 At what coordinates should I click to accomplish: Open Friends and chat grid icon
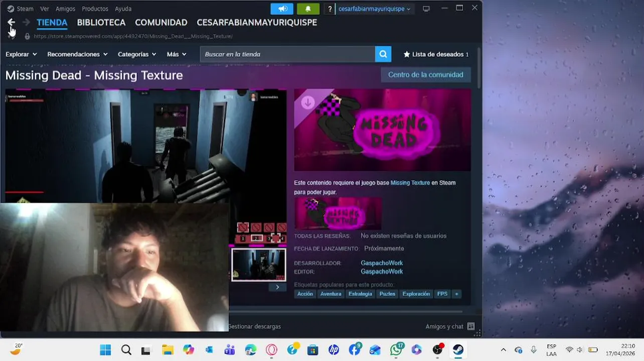[471, 326]
